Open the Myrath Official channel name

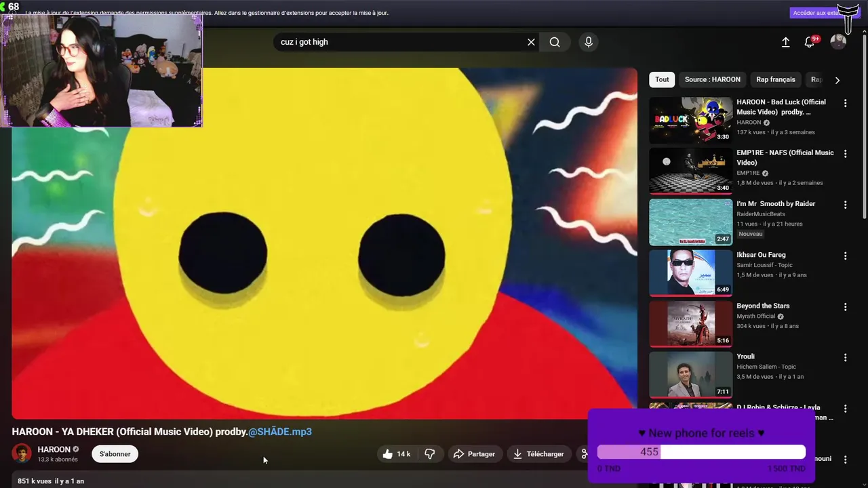755,316
